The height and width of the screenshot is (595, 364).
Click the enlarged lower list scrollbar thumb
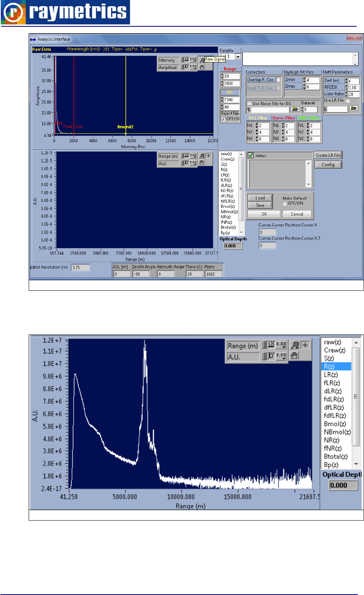click(x=356, y=397)
